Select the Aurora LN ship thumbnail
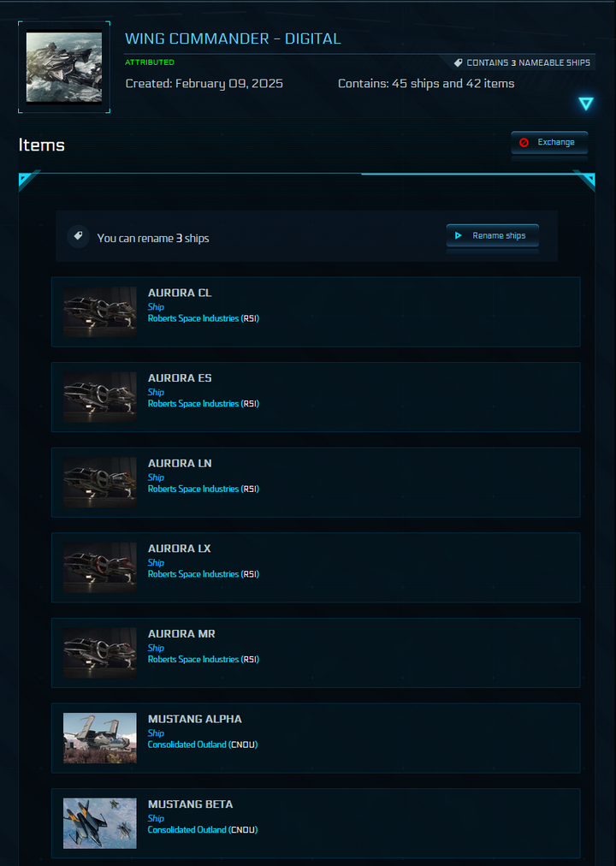Screen dimensions: 616x866 [x=100, y=482]
